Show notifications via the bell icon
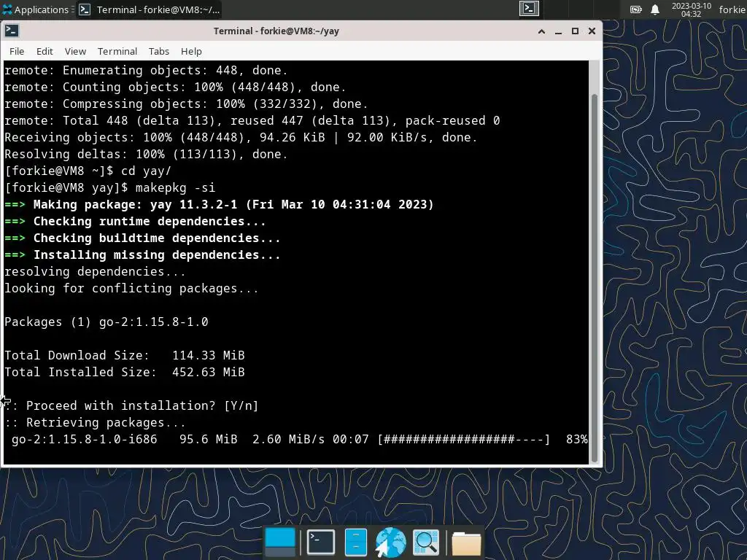The width and height of the screenshot is (747, 560). click(655, 9)
